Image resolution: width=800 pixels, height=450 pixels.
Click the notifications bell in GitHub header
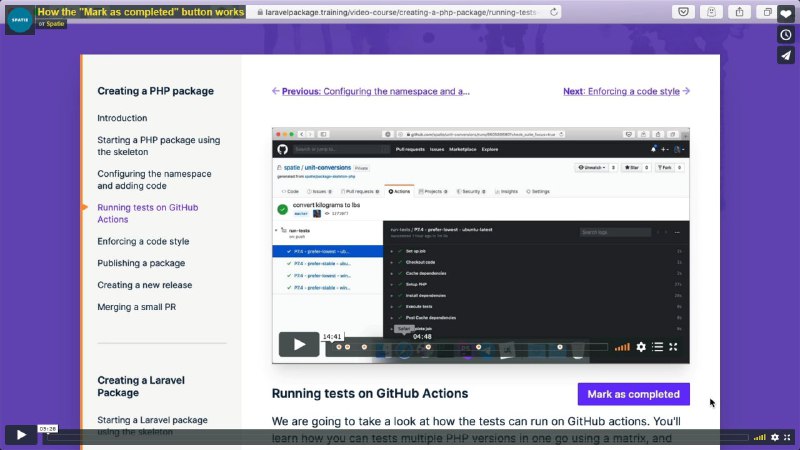653,149
